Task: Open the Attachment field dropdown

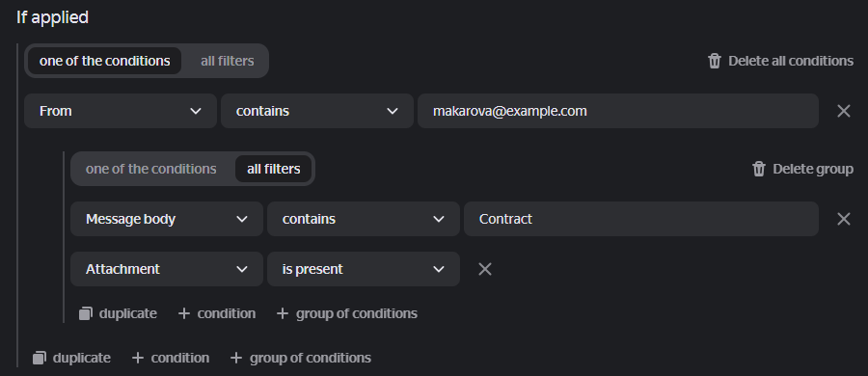Action: [x=167, y=269]
